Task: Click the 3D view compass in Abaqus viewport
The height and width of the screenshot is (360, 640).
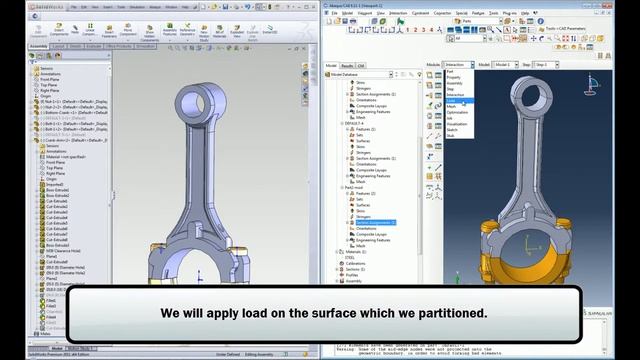Action: point(592,85)
